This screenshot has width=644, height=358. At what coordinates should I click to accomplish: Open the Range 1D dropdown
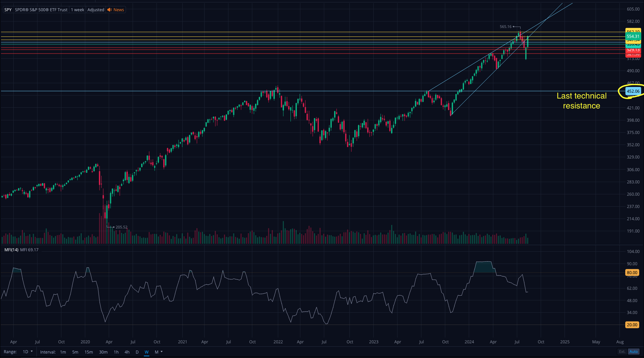click(x=28, y=352)
